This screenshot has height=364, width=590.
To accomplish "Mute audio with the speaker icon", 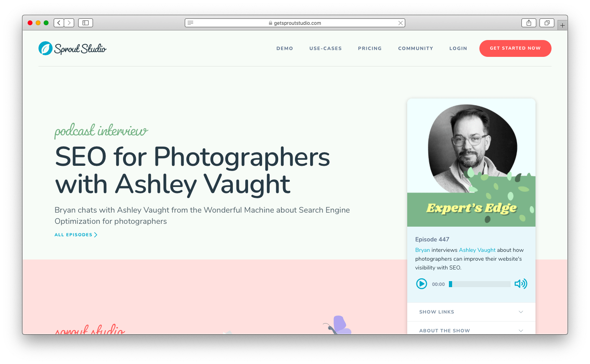I will tap(521, 284).
